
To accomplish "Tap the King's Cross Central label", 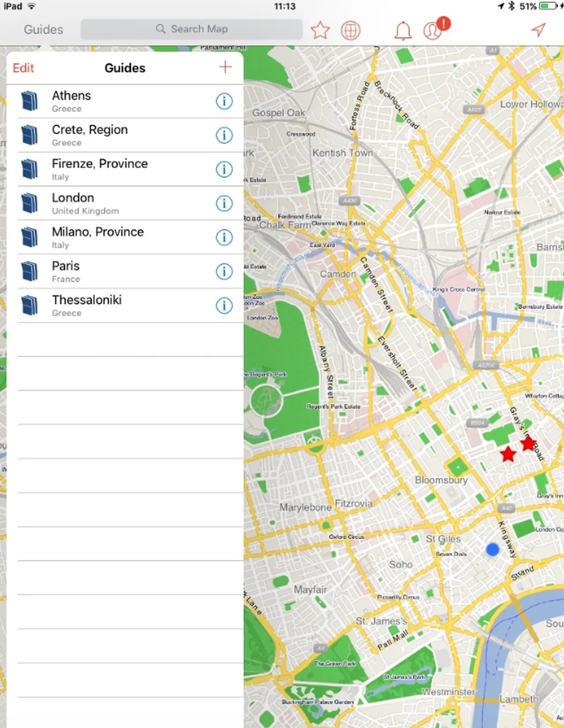I will point(459,290).
